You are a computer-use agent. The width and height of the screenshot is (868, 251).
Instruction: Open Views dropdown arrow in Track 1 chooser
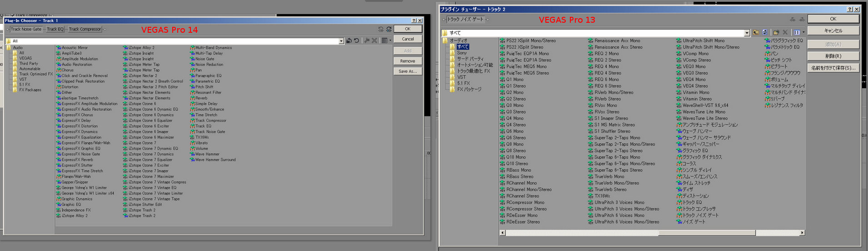coord(390,41)
